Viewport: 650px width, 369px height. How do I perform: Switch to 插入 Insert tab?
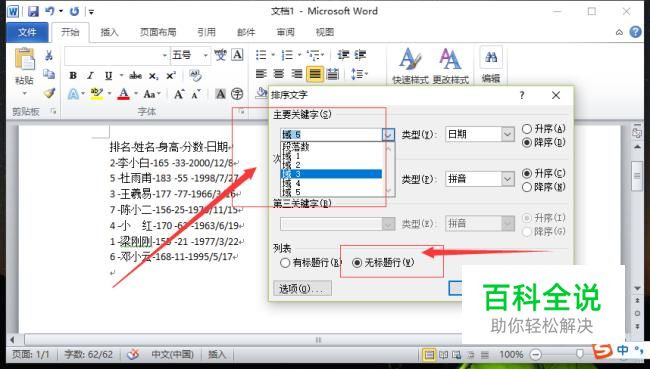(109, 32)
